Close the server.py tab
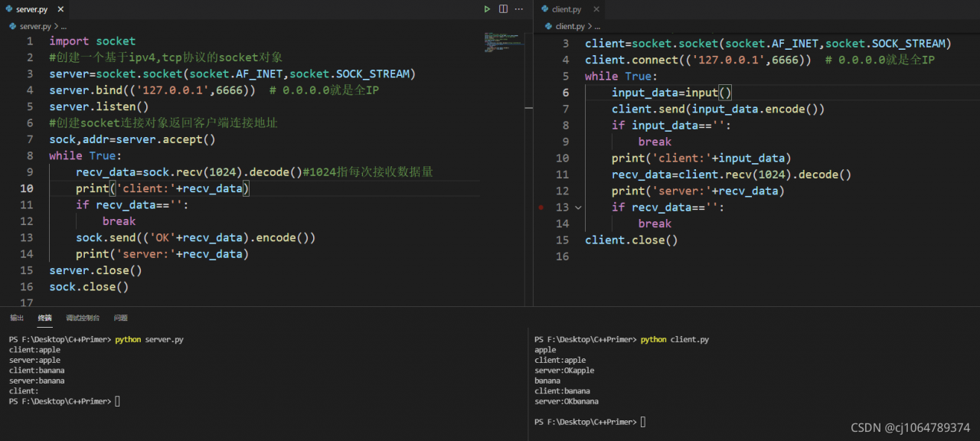The height and width of the screenshot is (441, 980). 59,9
